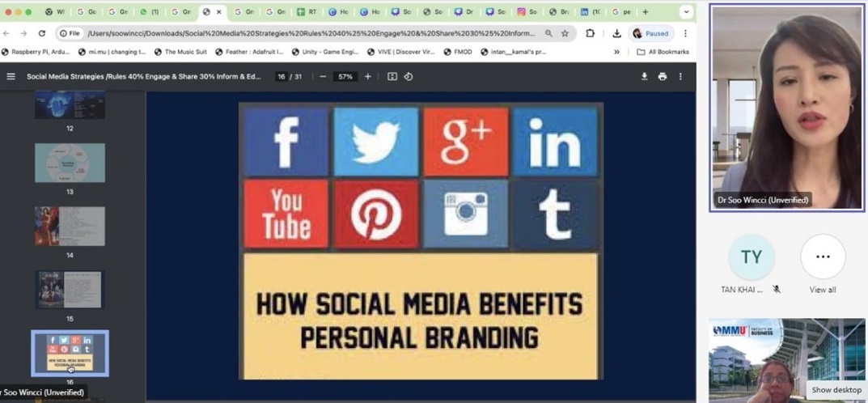Reload the current page
The width and height of the screenshot is (868, 403).
41,33
